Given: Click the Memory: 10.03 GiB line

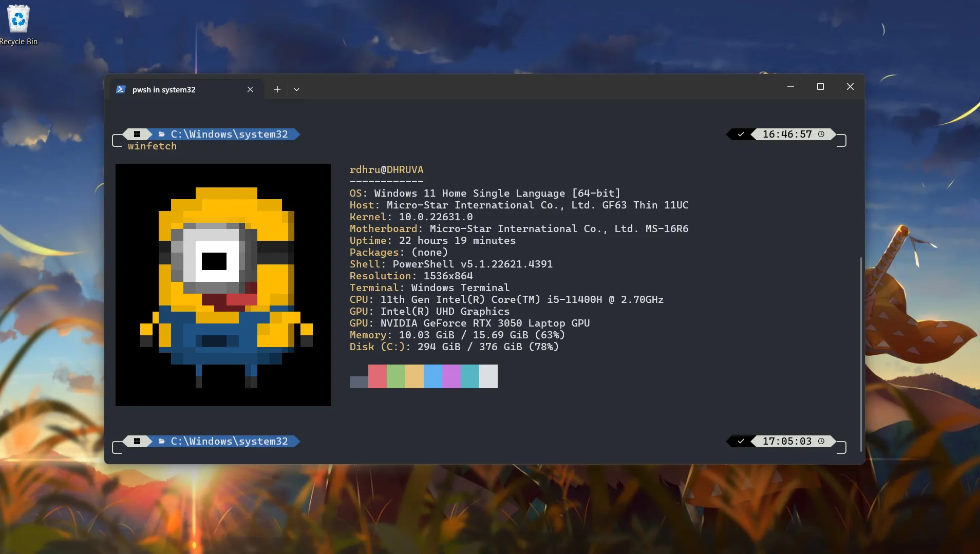Looking at the screenshot, I should pos(457,335).
